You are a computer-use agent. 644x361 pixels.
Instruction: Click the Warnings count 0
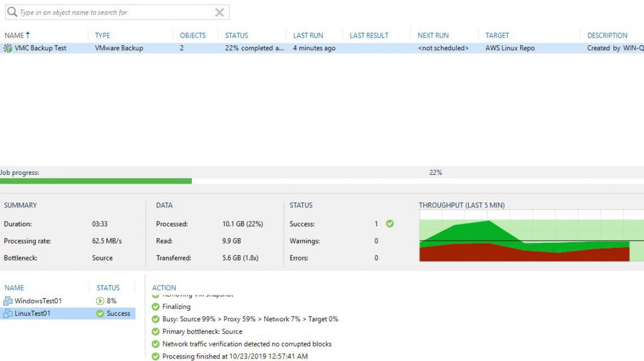(x=376, y=241)
